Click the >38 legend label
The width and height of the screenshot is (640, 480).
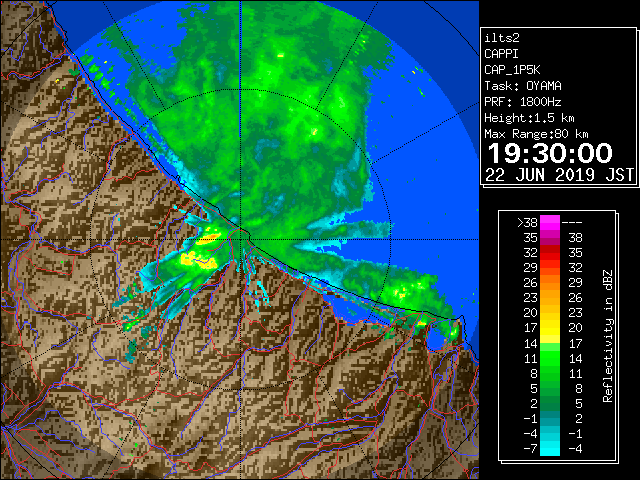point(527,223)
